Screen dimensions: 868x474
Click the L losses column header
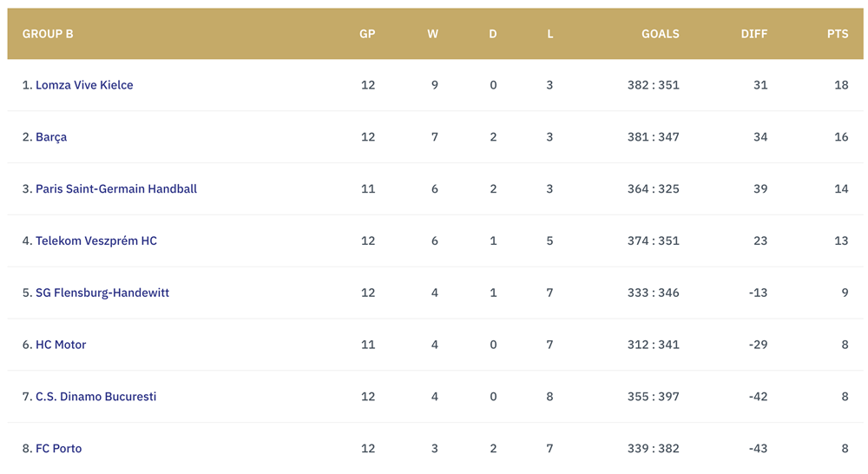[x=549, y=34]
